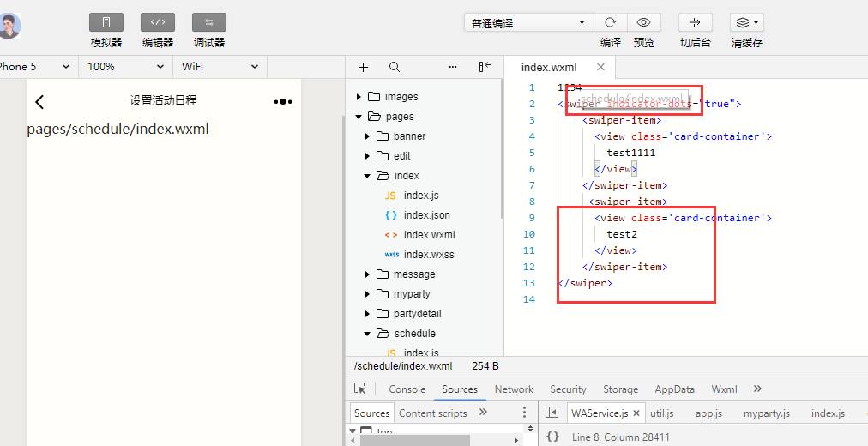Viewport: 868px width, 446px height.
Task: Close the index.wxml editor tab
Action: coord(600,67)
